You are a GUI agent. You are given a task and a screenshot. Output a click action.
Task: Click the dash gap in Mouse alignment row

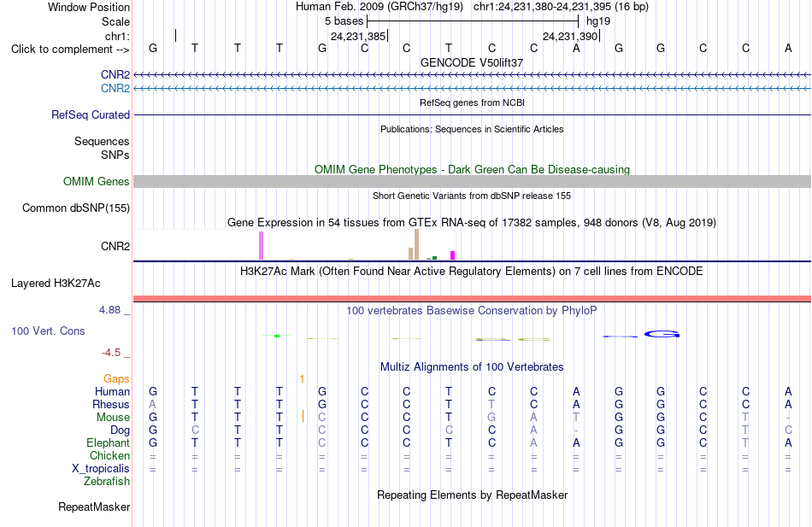788,418
